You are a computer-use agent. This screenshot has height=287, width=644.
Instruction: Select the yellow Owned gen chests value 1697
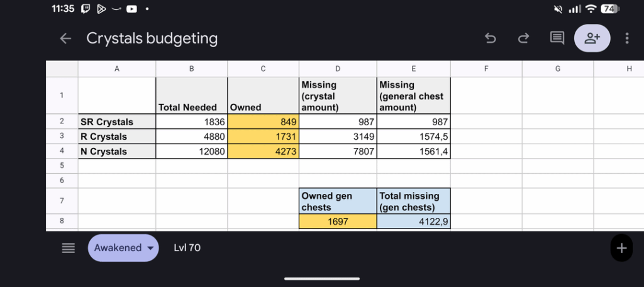click(x=338, y=222)
